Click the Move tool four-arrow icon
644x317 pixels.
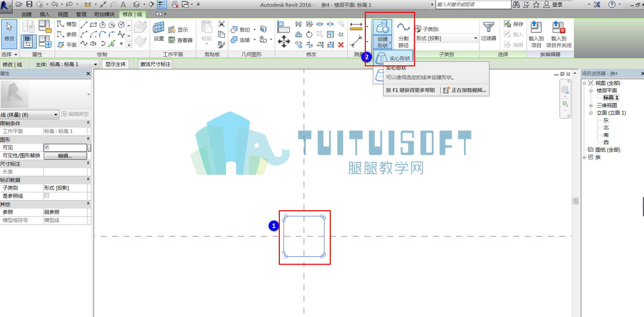pyautogui.click(x=284, y=42)
